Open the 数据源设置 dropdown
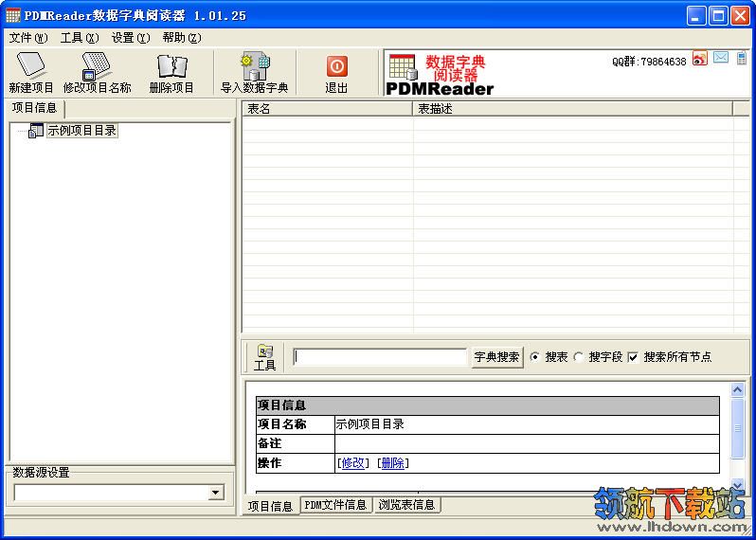This screenshot has width=756, height=540. tap(215, 493)
